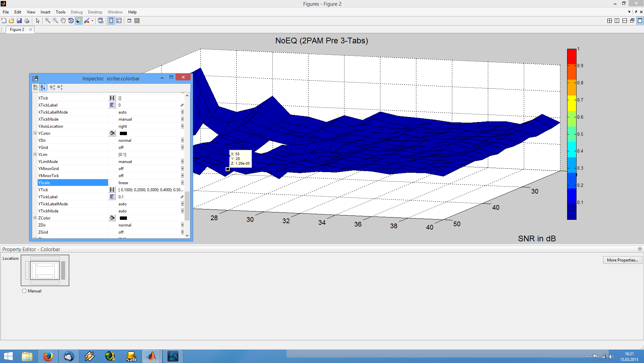Open Firefox from the taskbar
This screenshot has height=363, width=644.
pos(48,356)
